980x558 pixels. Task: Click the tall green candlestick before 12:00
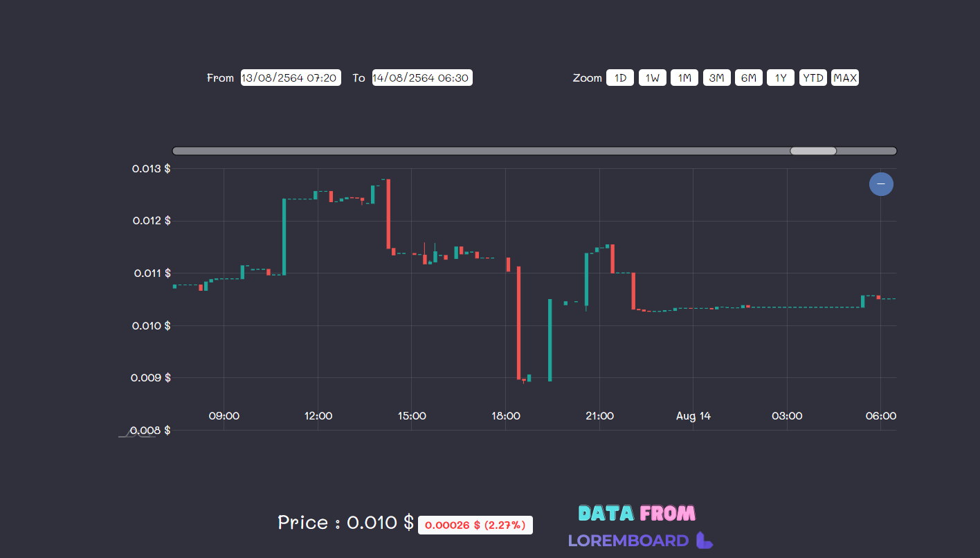coord(284,237)
